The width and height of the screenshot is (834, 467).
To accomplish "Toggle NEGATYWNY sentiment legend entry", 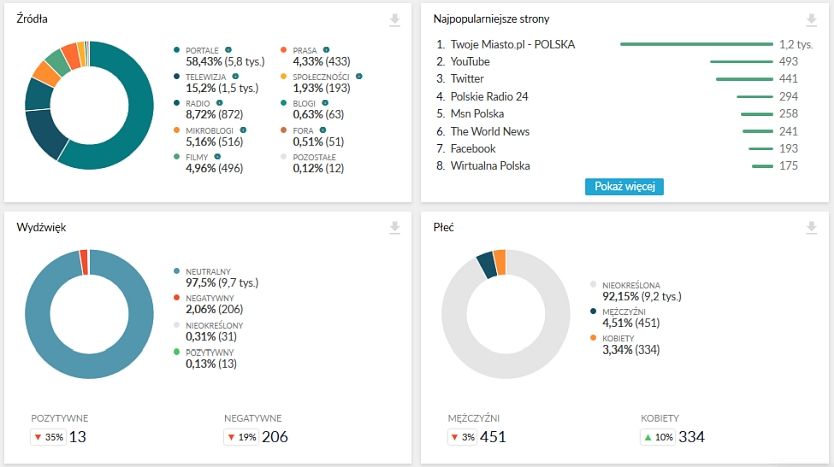I will [x=209, y=298].
